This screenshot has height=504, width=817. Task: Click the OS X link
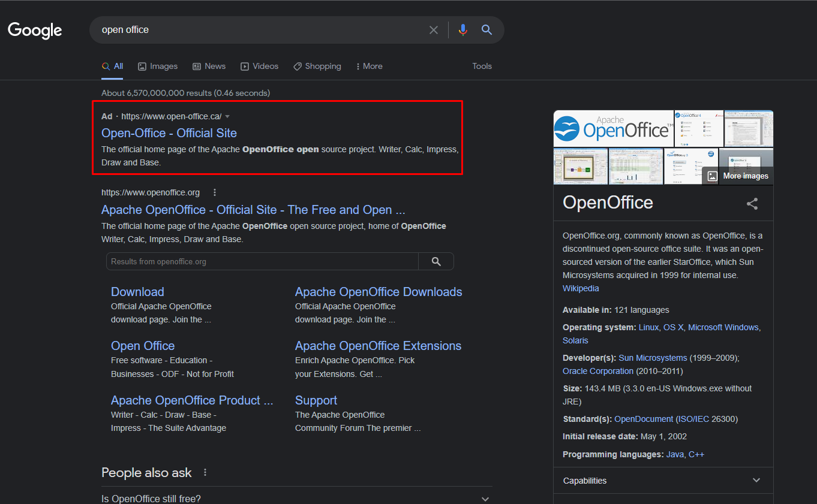coord(673,327)
